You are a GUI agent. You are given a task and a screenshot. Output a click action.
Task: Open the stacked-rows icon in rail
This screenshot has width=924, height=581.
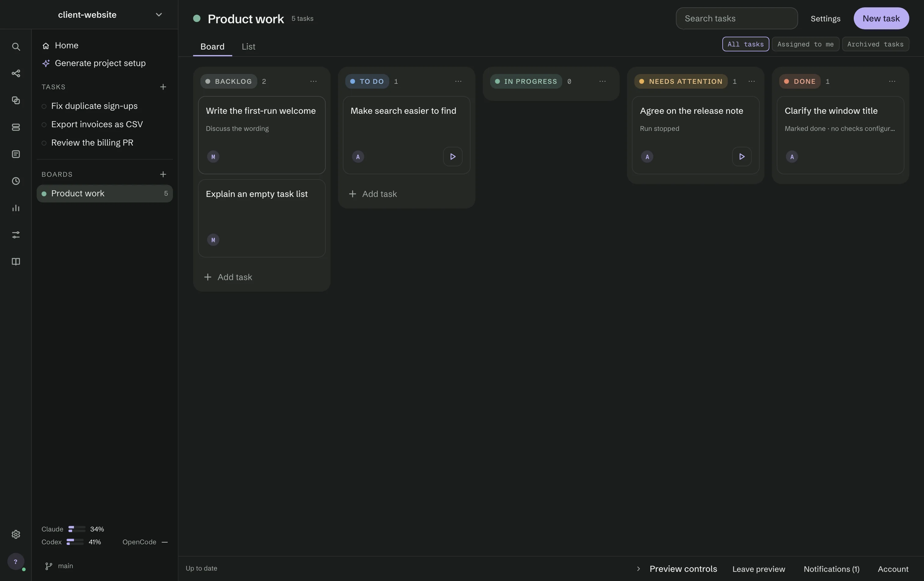pyautogui.click(x=16, y=127)
